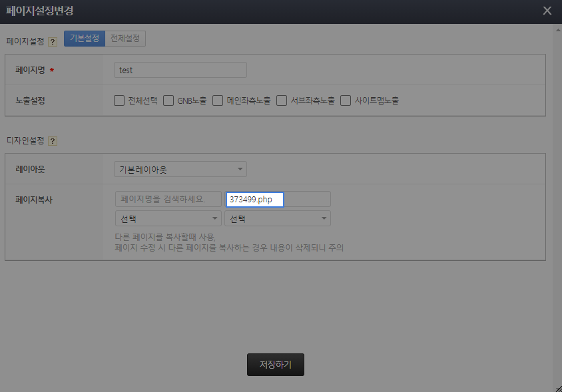Check the 전체선택 checkbox
Screen dimensions: 562x392
[119, 101]
